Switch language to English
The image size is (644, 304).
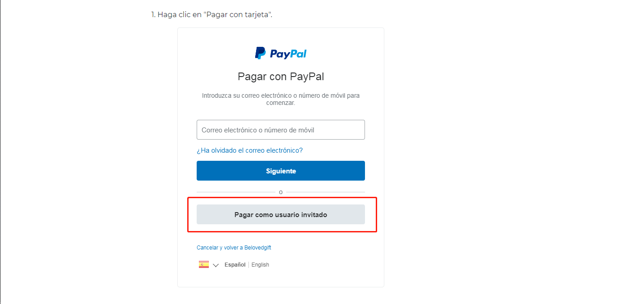[x=260, y=265]
